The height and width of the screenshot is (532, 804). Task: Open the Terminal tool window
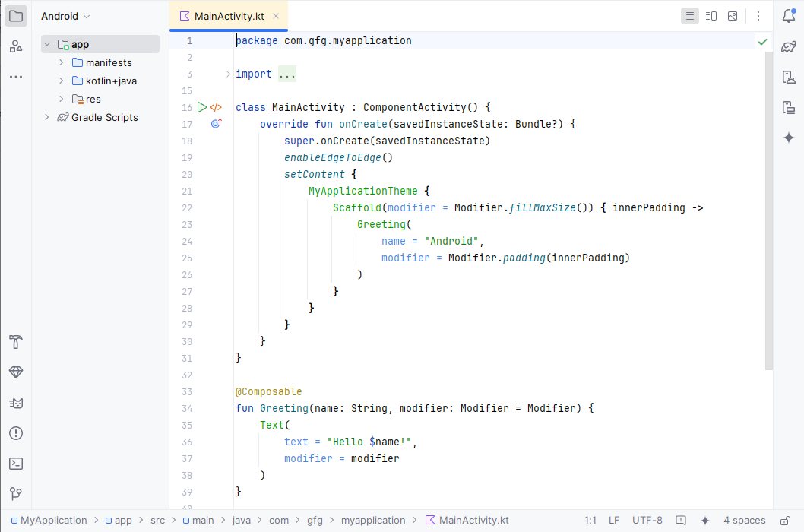[16, 464]
